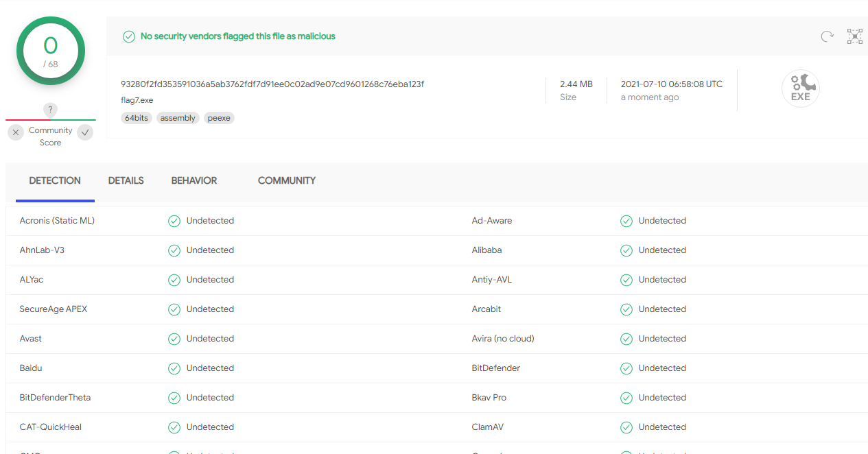The height and width of the screenshot is (454, 868).
Task: Click the Ad-Aware vendor name
Action: tap(492, 221)
